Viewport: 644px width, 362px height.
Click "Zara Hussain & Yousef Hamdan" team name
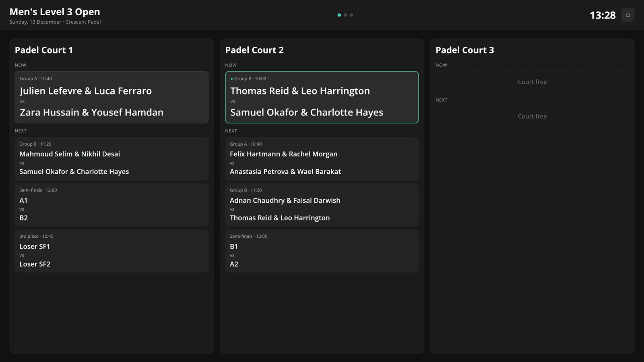92,112
